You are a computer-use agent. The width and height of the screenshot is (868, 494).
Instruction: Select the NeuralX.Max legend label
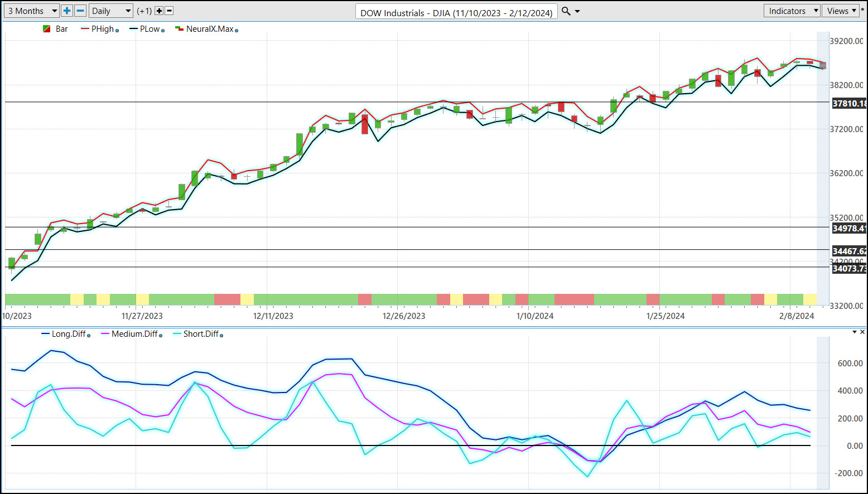click(x=210, y=29)
